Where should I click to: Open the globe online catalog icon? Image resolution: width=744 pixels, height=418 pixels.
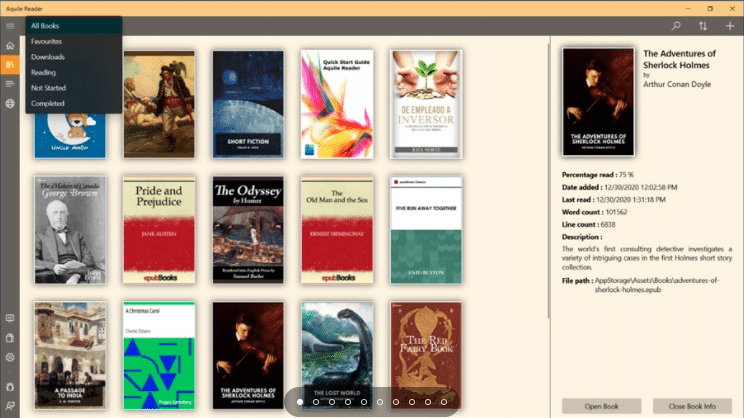pos(10,103)
